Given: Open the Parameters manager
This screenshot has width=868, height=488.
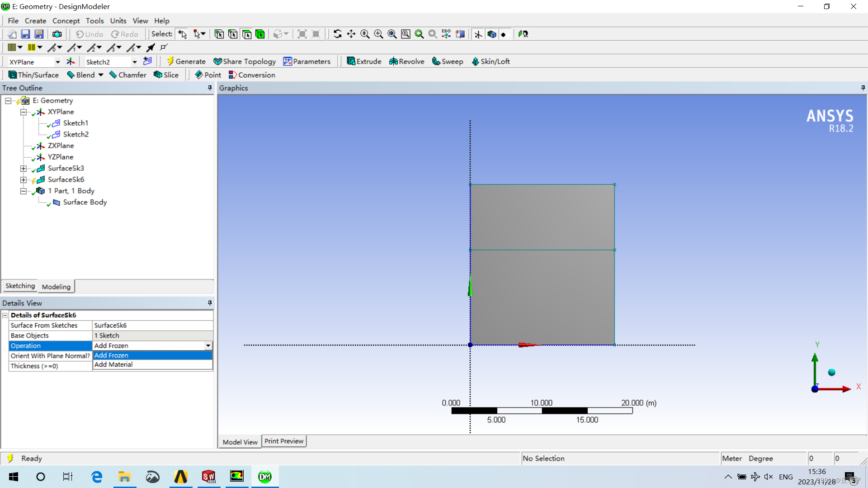Looking at the screenshot, I should pyautogui.click(x=307, y=61).
